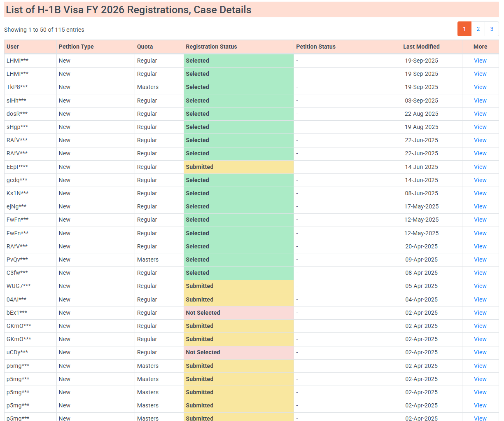
Task: Go to page 2 of results
Action: tap(478, 29)
